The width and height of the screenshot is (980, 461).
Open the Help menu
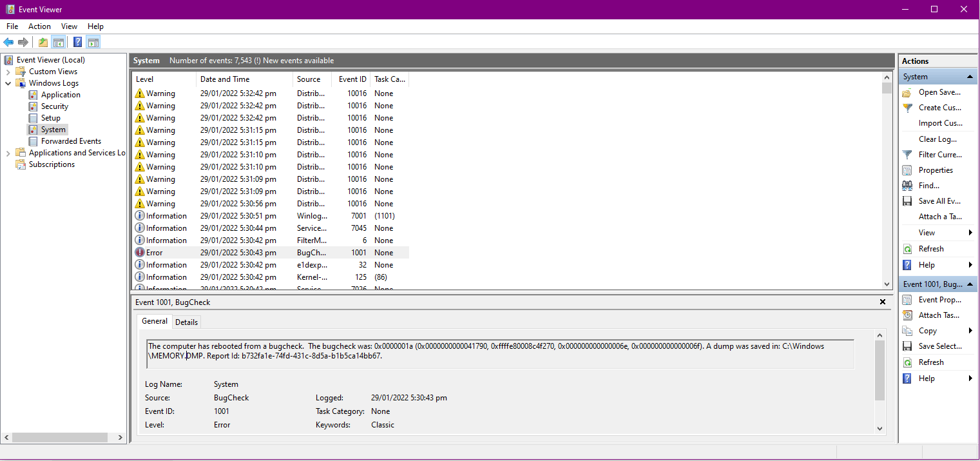click(95, 26)
